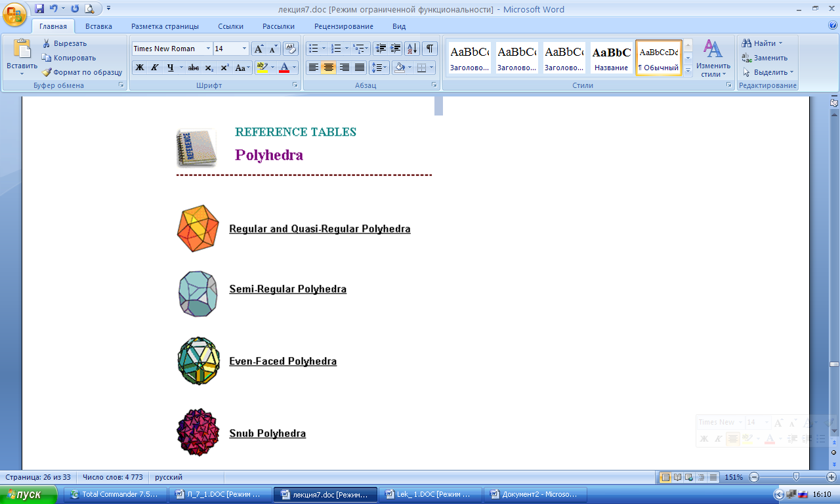Apply subscript formatting
Viewport: 840px width, 504px height.
tap(209, 68)
